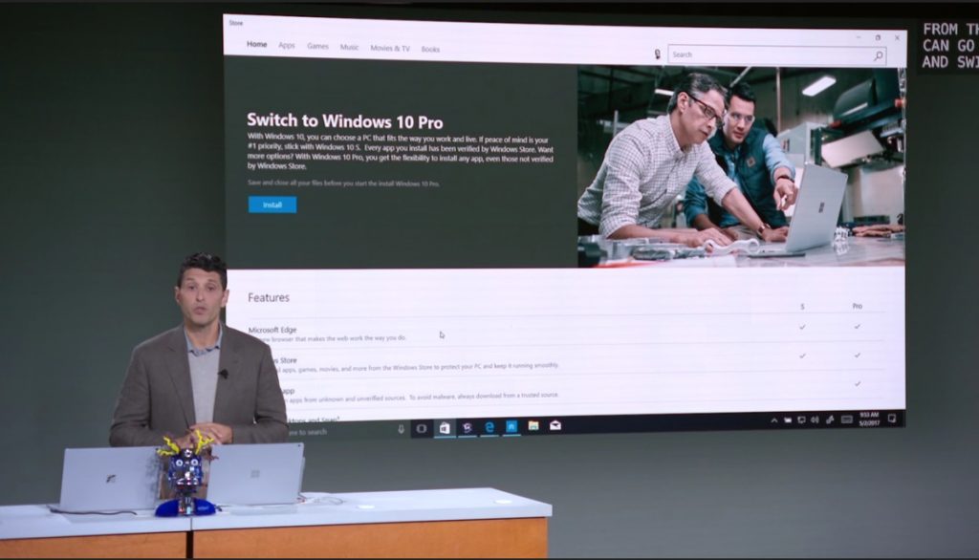Click the user profile icon beside search
The height and width of the screenshot is (560, 979).
click(x=657, y=55)
